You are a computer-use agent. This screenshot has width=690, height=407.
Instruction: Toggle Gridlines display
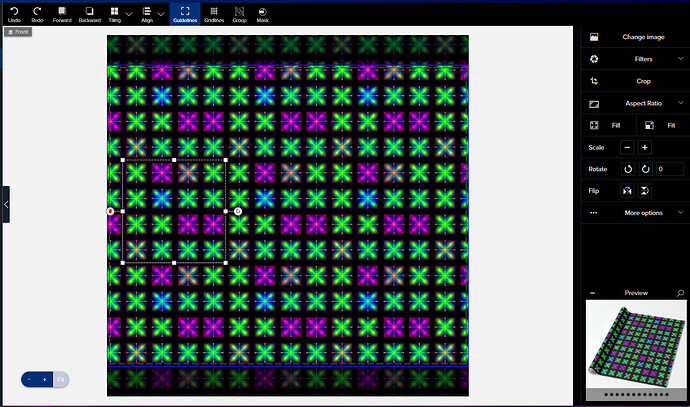tap(214, 14)
